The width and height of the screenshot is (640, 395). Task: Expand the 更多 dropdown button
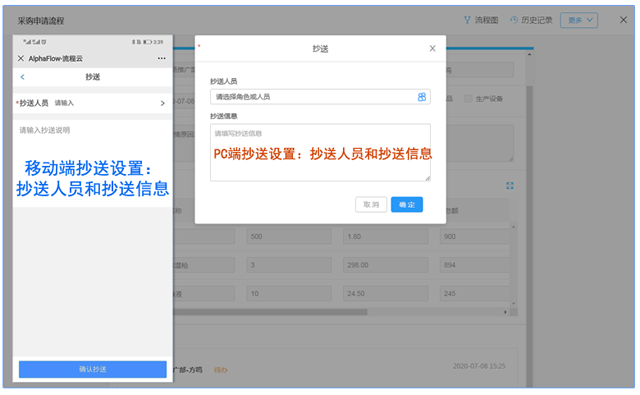click(x=579, y=20)
